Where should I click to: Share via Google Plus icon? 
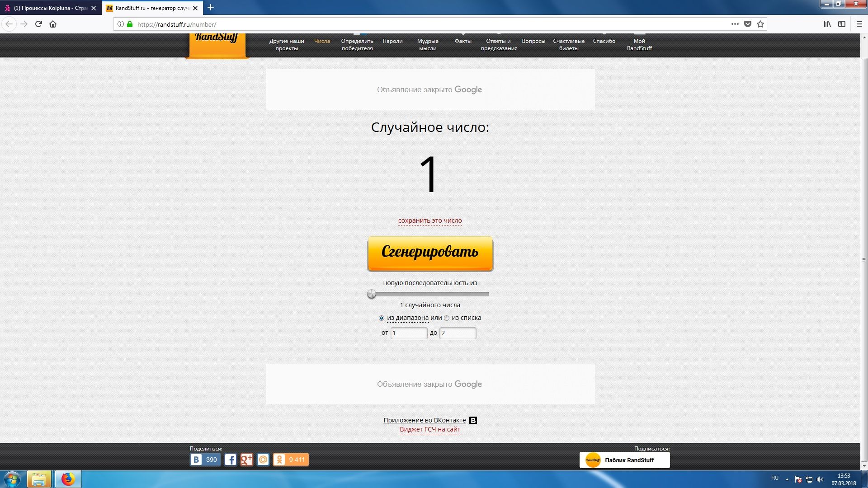tap(247, 460)
